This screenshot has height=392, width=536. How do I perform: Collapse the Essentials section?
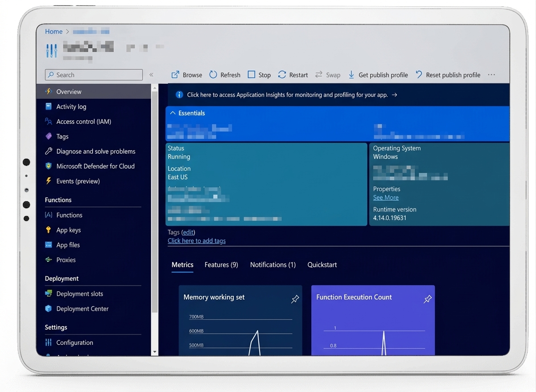(187, 113)
